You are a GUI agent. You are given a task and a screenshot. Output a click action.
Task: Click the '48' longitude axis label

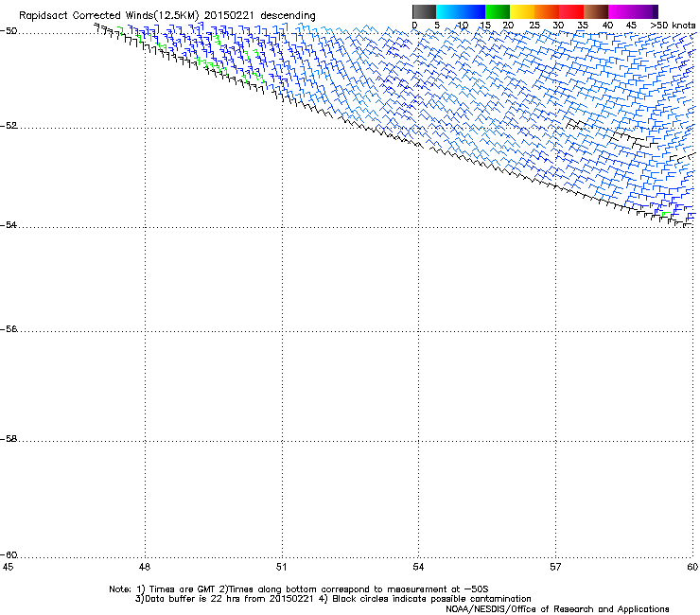pos(145,567)
